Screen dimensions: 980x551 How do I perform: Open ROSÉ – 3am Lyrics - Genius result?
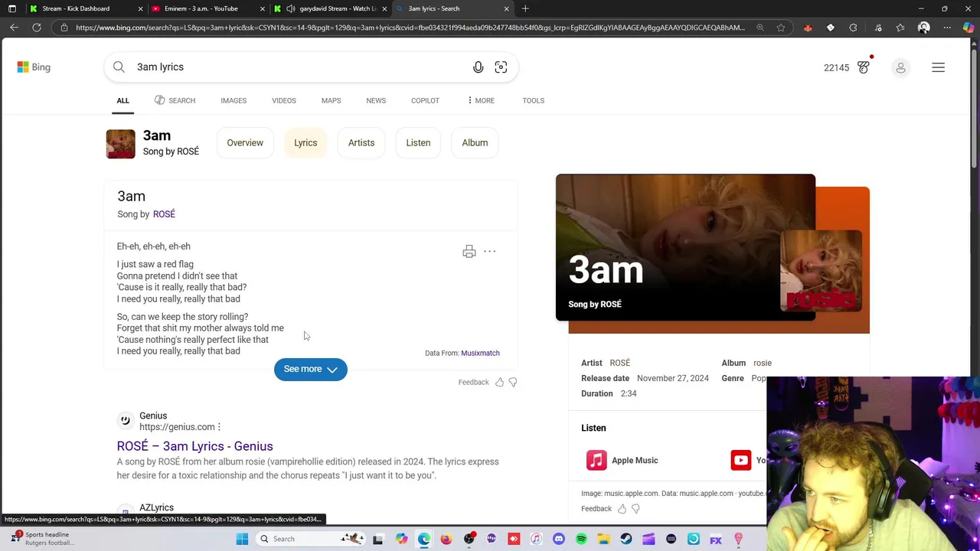pyautogui.click(x=194, y=446)
